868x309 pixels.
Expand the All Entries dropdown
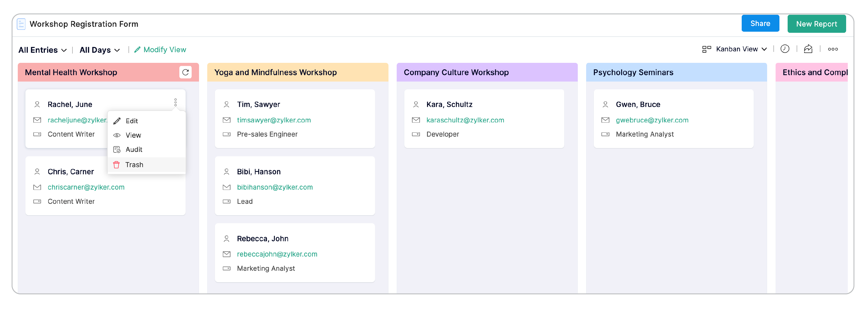[x=42, y=50]
